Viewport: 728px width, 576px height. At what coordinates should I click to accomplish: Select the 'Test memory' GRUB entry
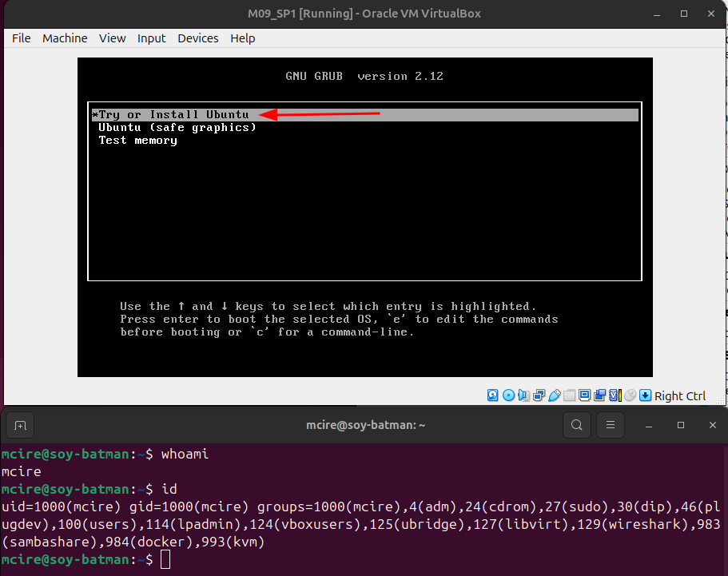137,141
